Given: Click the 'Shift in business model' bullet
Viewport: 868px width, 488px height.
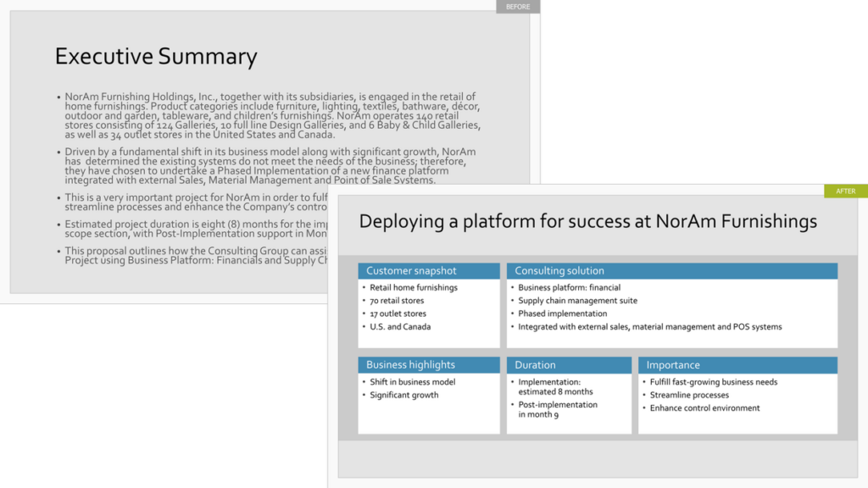Looking at the screenshot, I should click(412, 382).
